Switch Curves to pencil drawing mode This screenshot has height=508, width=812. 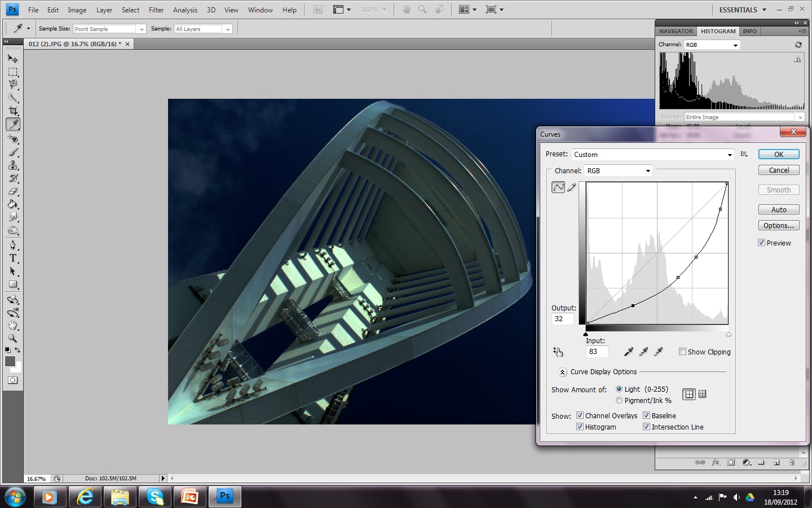point(572,187)
